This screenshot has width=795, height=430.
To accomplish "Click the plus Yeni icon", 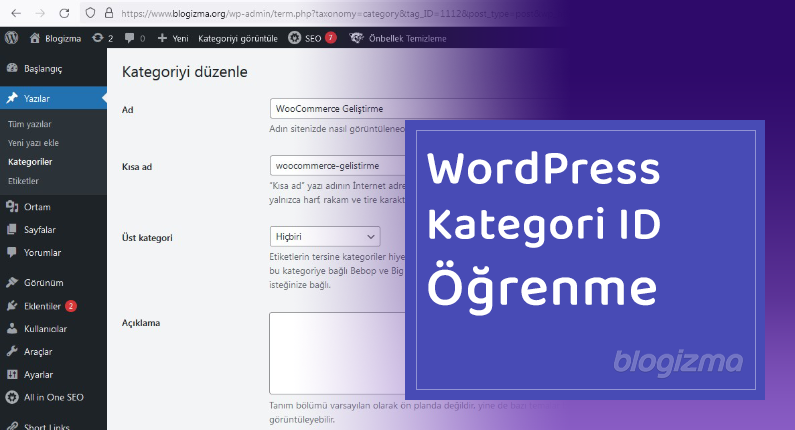I will point(162,38).
